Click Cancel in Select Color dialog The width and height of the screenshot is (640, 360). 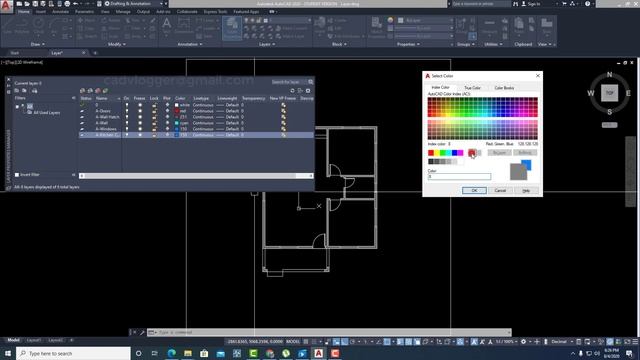500,191
